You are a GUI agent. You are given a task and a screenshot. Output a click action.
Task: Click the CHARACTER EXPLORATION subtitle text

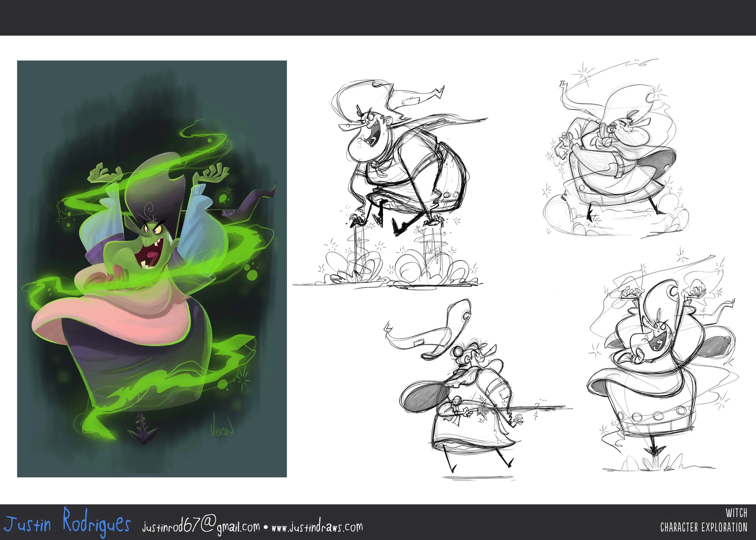pos(703,527)
